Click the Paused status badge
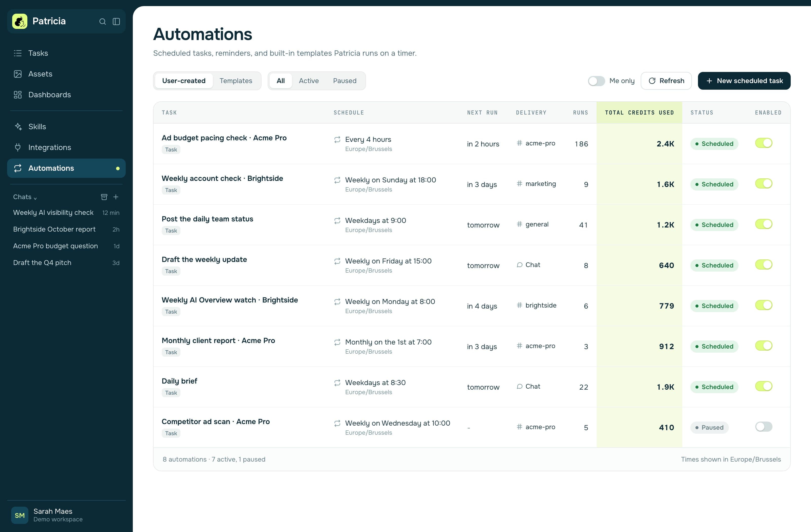811x532 pixels. [709, 427]
